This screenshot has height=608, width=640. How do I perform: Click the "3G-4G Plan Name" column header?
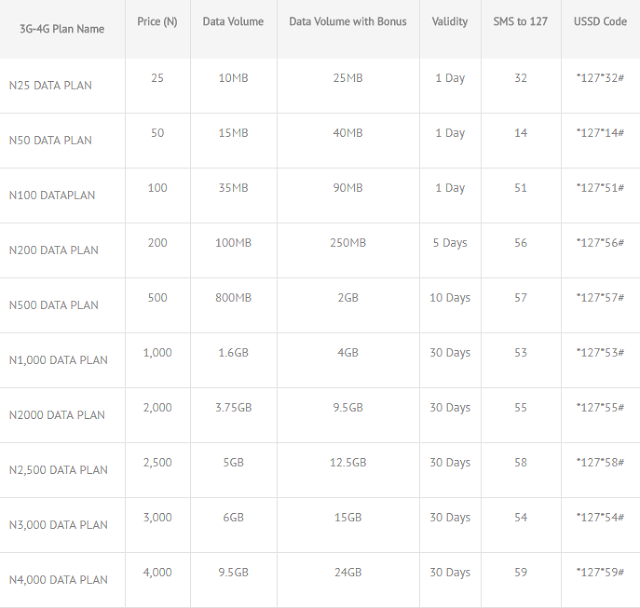pyautogui.click(x=62, y=29)
